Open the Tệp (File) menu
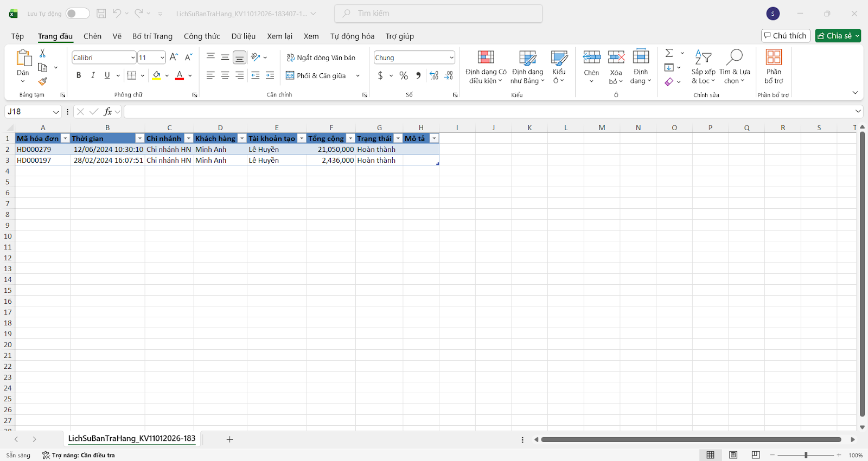The height and width of the screenshot is (461, 868). (x=17, y=36)
